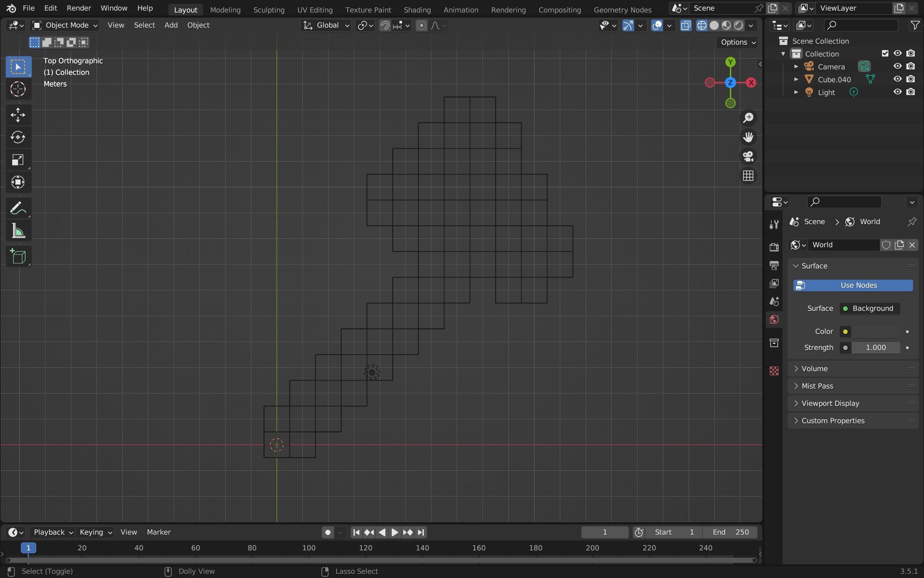This screenshot has width=924, height=578.
Task: Expand Cube.040 in the outliner
Action: [796, 80]
